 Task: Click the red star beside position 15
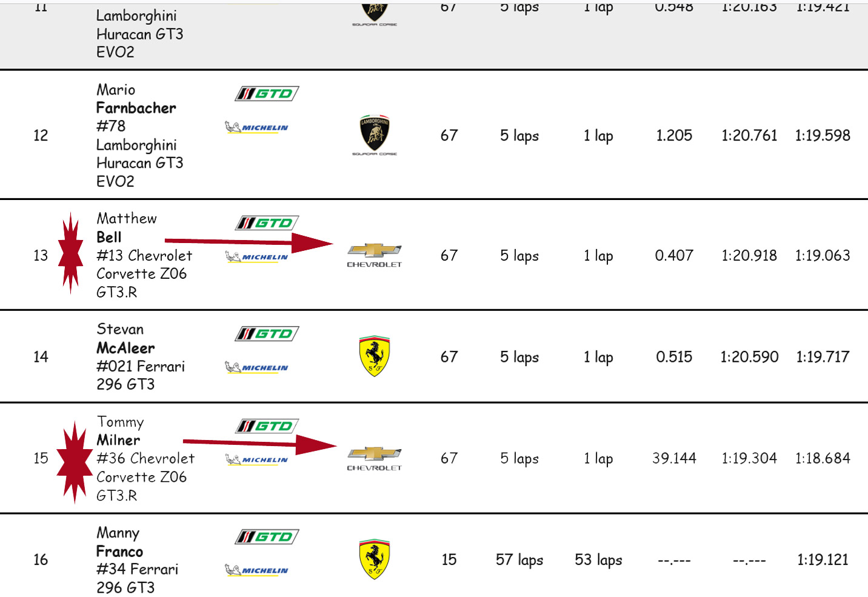pyautogui.click(x=74, y=462)
